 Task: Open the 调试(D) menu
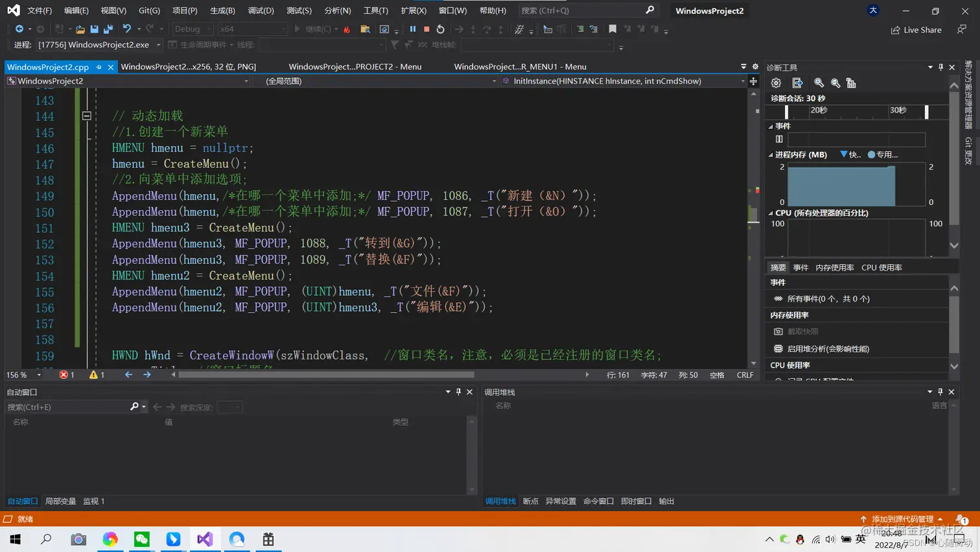pyautogui.click(x=261, y=10)
